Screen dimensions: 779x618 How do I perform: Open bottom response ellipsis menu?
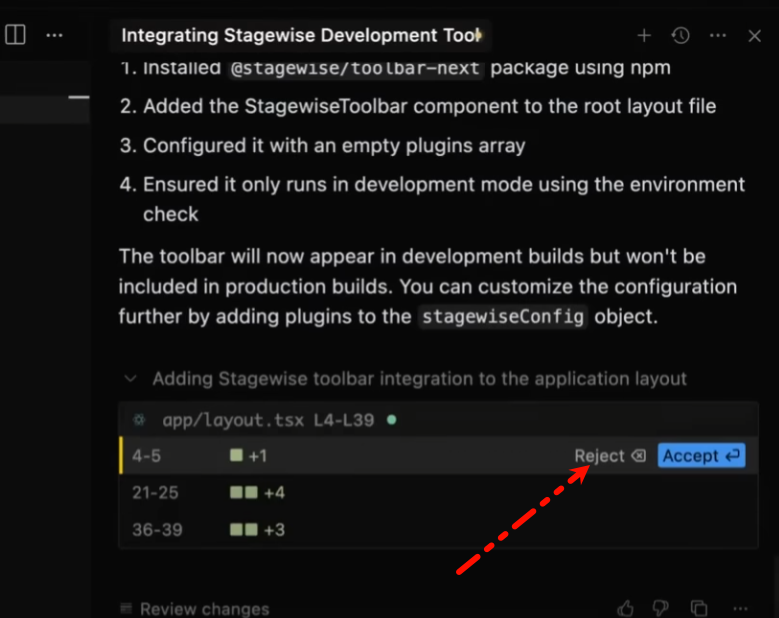point(740,608)
